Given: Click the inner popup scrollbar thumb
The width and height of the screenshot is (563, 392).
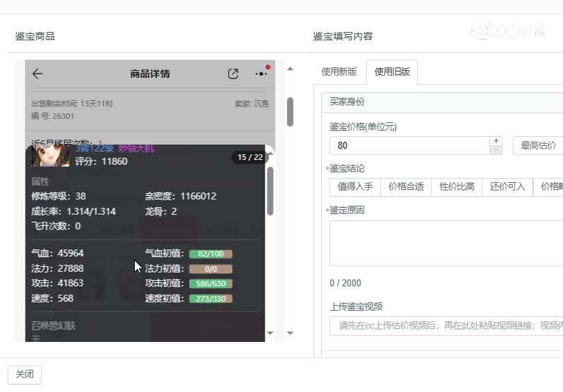Looking at the screenshot, I should (270, 191).
